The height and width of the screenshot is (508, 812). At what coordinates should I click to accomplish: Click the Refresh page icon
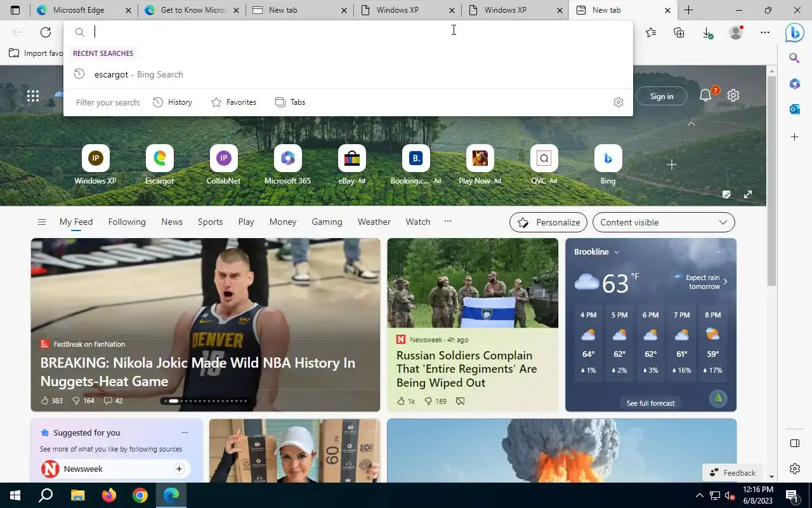(46, 32)
